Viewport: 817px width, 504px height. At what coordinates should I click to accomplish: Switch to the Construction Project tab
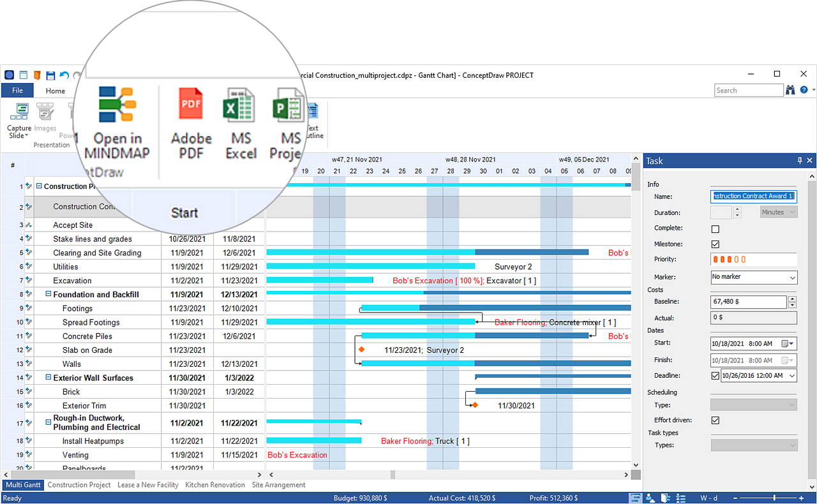tap(79, 485)
